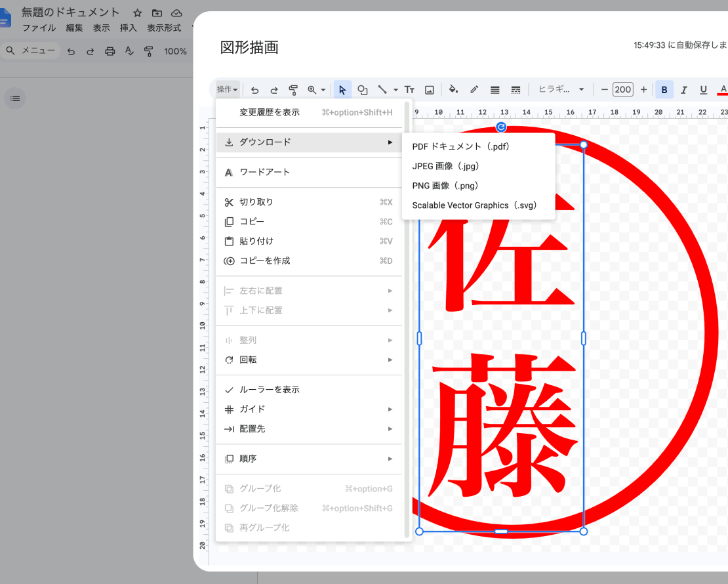Image resolution: width=728 pixels, height=584 pixels.
Task: Expand the line tool dropdown arrow
Action: [x=395, y=90]
